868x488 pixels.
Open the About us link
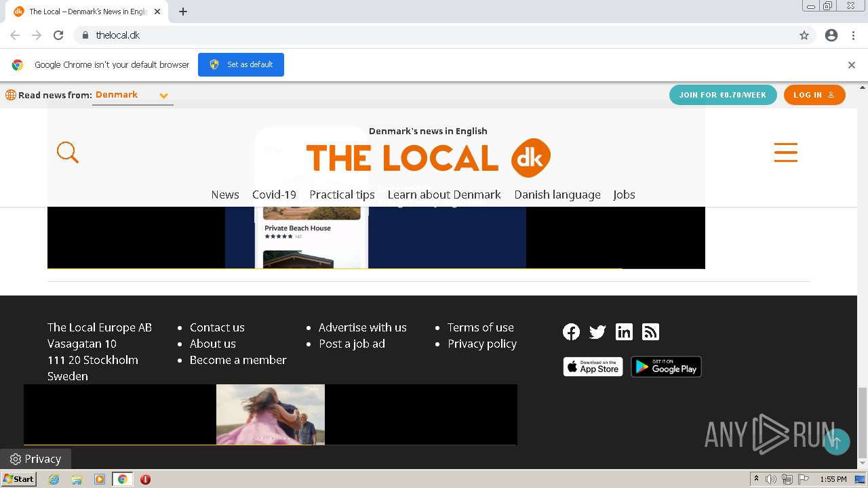click(x=213, y=344)
